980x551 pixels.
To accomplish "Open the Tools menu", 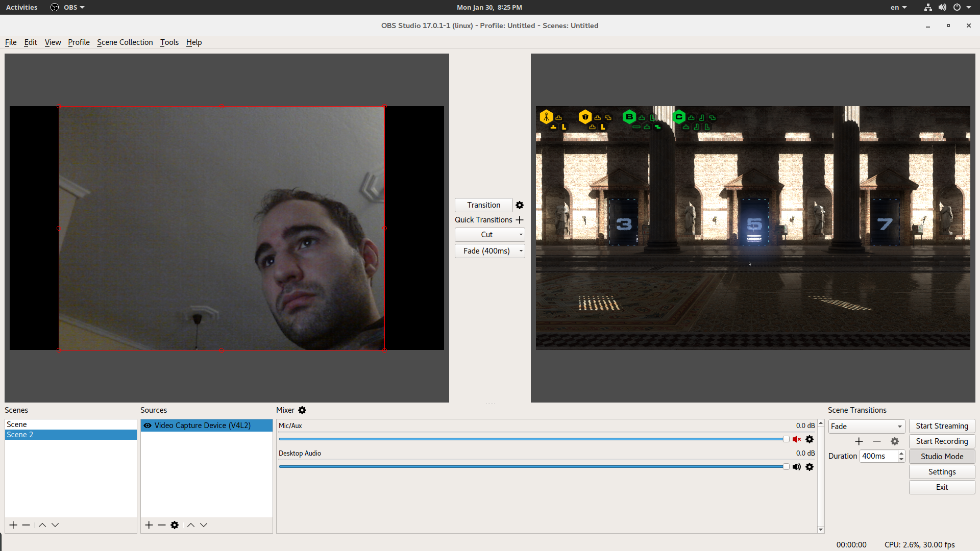I will [x=169, y=42].
